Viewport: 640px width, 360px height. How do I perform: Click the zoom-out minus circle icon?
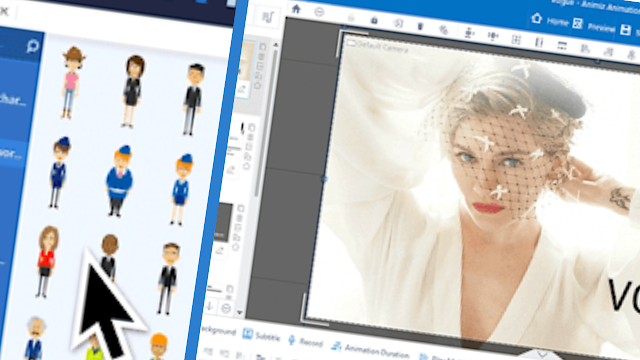click(319, 12)
